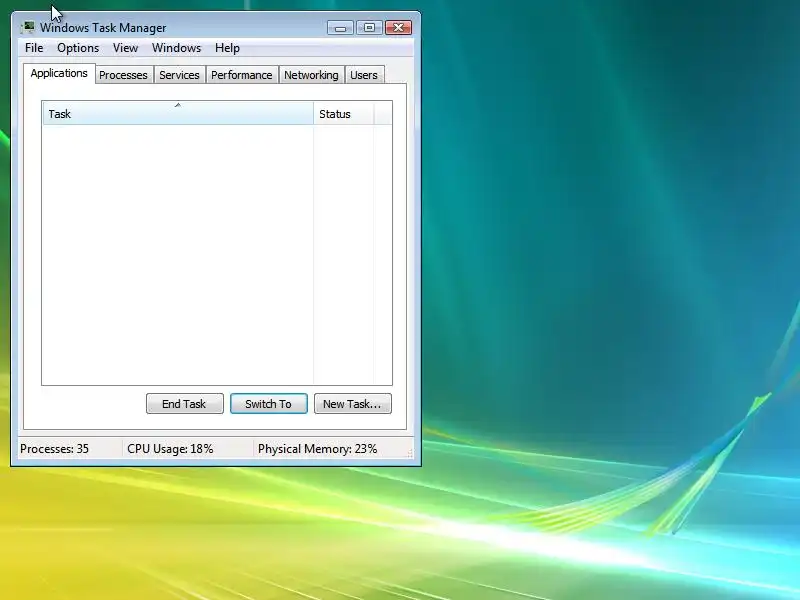
Task: Click the Processes: 35 status text
Action: [55, 449]
